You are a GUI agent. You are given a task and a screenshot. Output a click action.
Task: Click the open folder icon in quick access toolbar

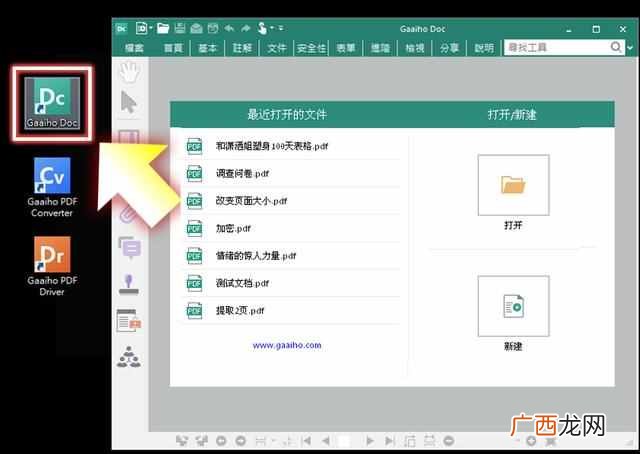pos(163,28)
